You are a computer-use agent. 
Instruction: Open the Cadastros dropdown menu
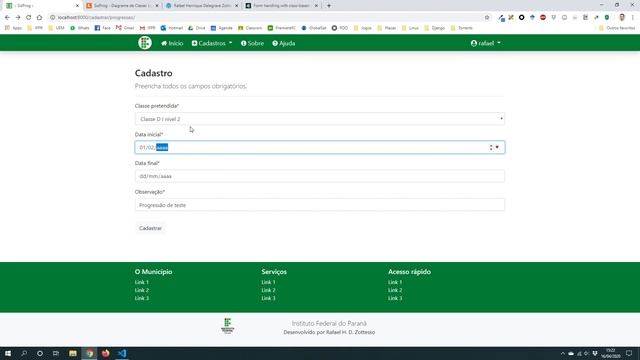pos(212,43)
